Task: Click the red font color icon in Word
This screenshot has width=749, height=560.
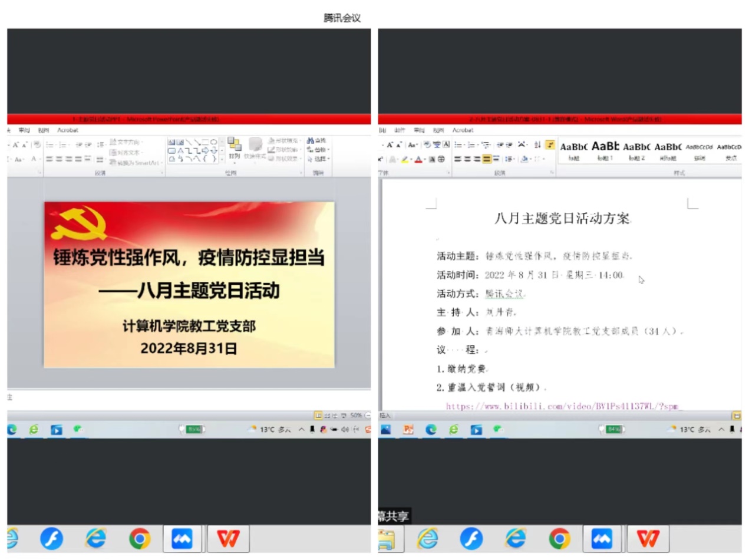Action: (x=418, y=159)
